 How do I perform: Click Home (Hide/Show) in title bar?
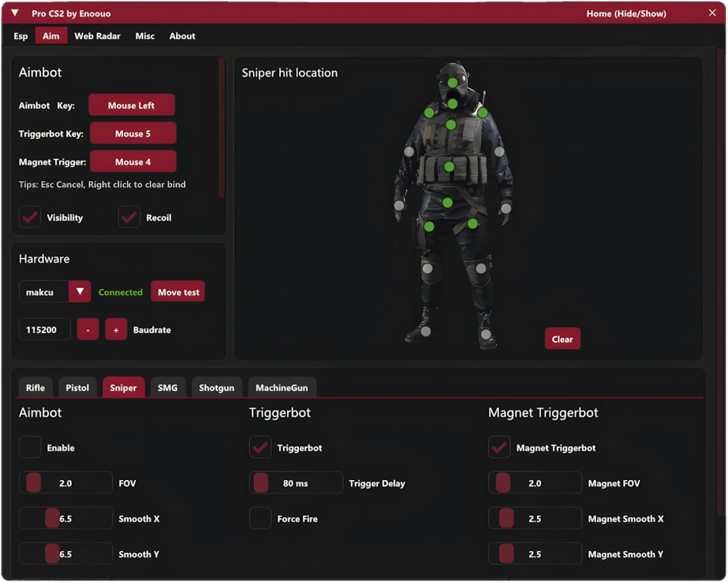(626, 14)
